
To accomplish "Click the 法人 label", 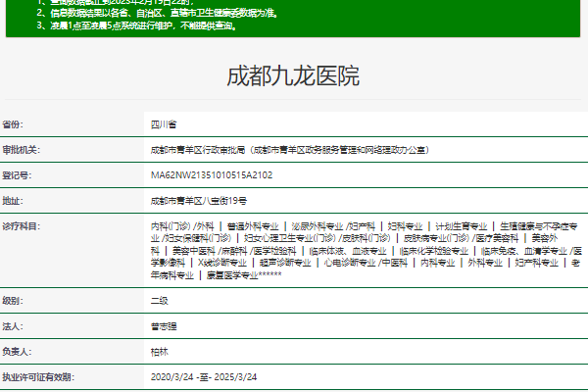I will pyautogui.click(x=13, y=326).
